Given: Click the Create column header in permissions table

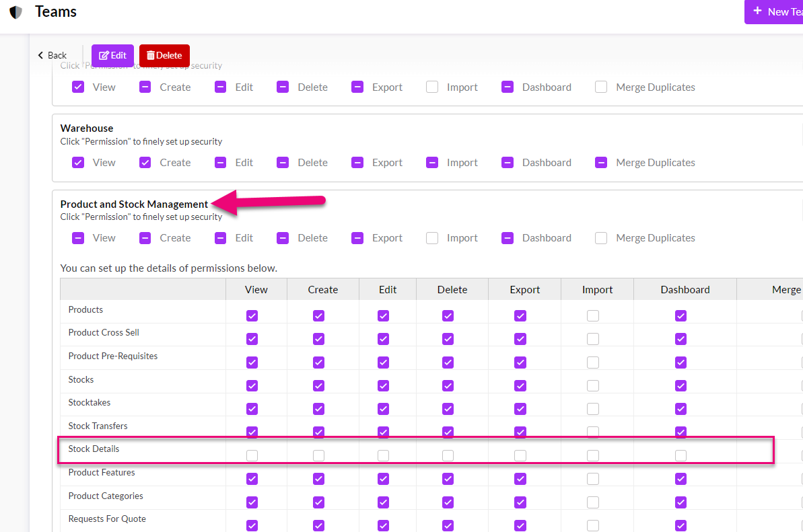Looking at the screenshot, I should point(322,289).
